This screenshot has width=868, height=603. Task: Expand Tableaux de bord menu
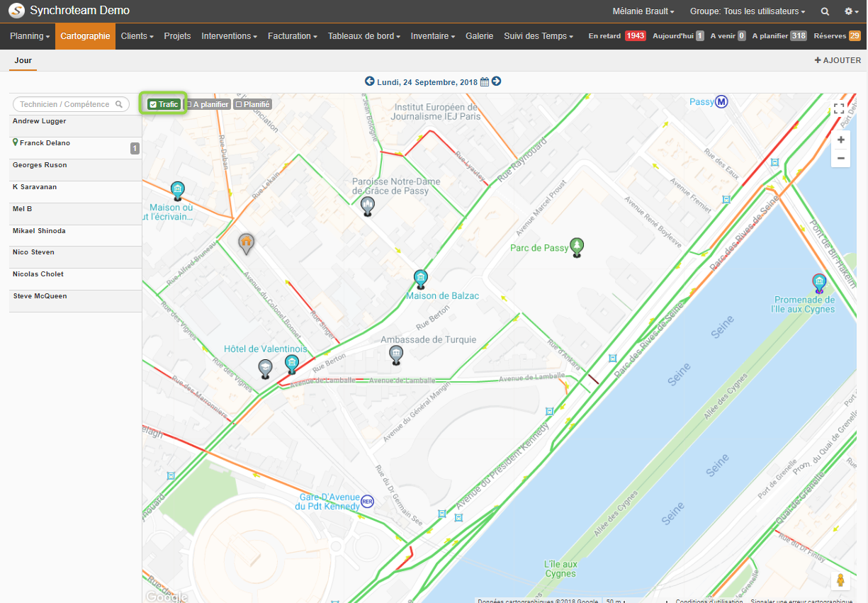(x=364, y=36)
